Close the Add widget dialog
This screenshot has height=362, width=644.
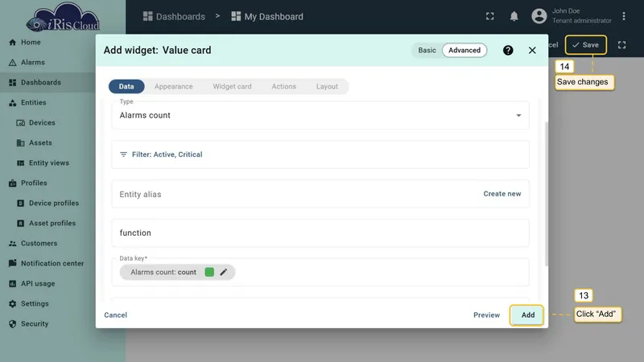pos(532,50)
